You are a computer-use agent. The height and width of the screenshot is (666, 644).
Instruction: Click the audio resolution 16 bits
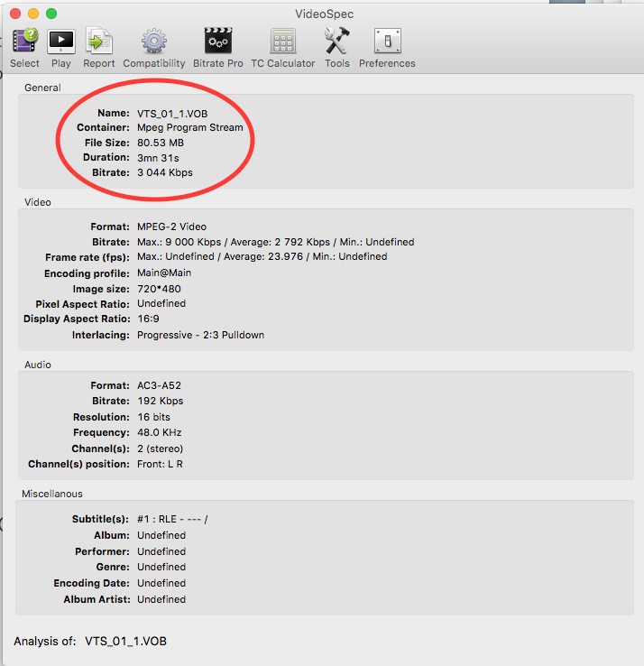(153, 417)
